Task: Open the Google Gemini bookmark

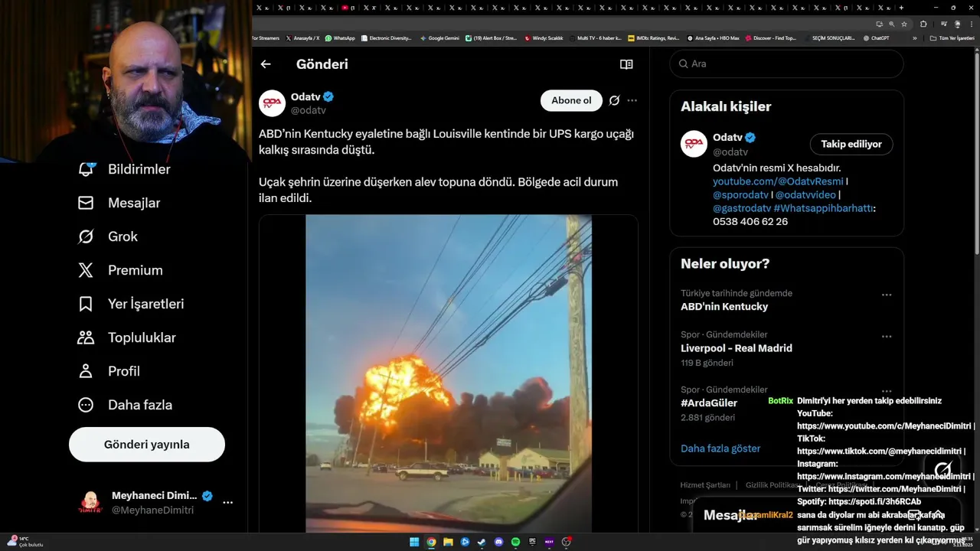Action: coord(439,37)
